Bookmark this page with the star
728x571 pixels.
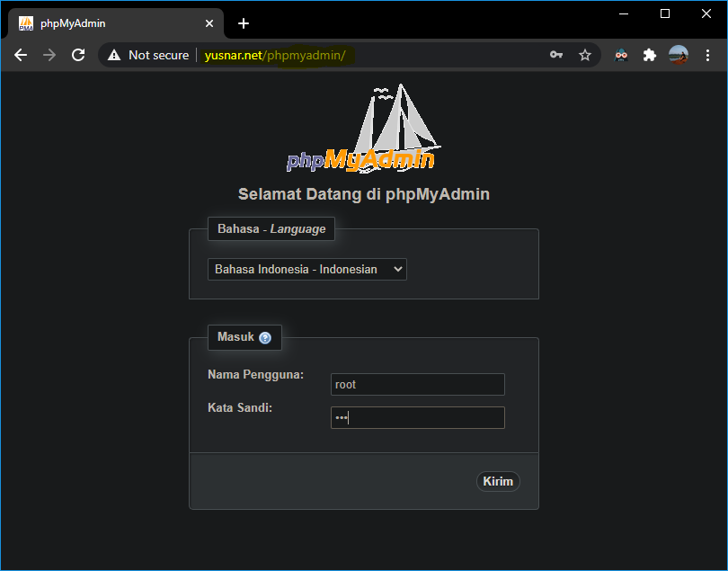[585, 55]
